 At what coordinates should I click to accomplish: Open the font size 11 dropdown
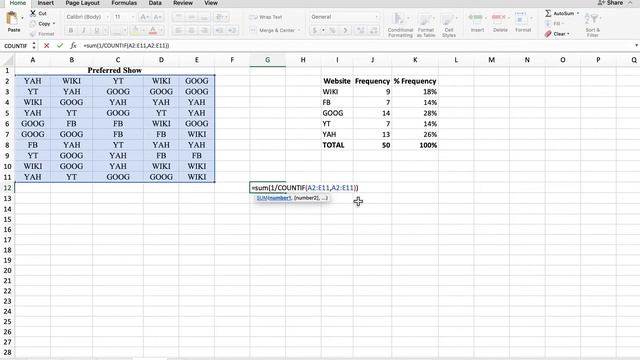coord(133,17)
